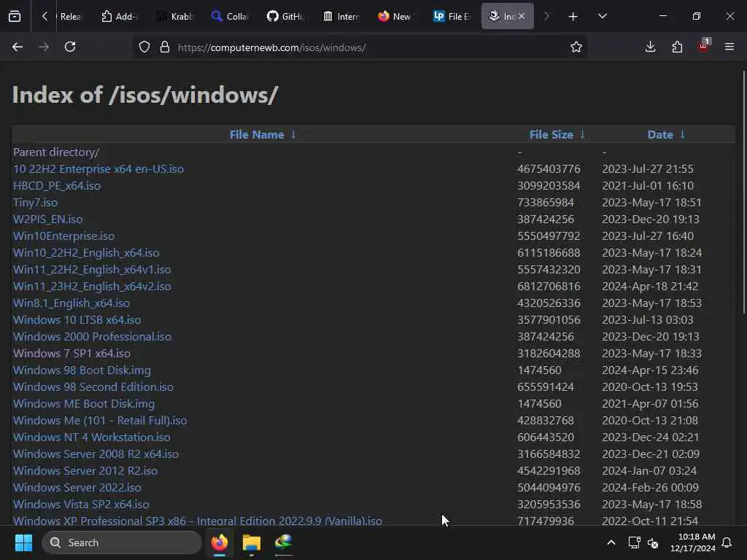Download Windows Vista SP2 x64.iso
The width and height of the screenshot is (747, 560).
[x=82, y=505]
